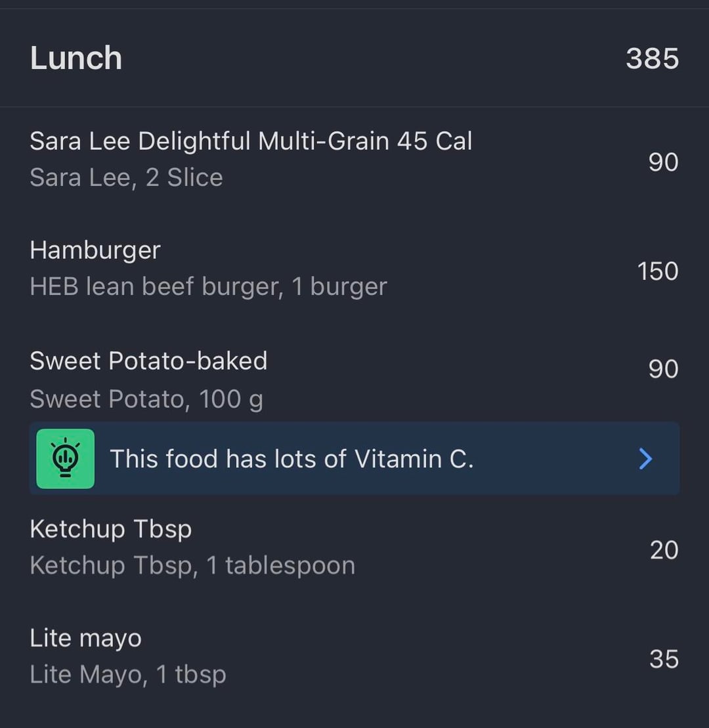
Task: Tap the 'Ketchup Tbsp, 1 tablespoon' serving text
Action: tap(192, 565)
